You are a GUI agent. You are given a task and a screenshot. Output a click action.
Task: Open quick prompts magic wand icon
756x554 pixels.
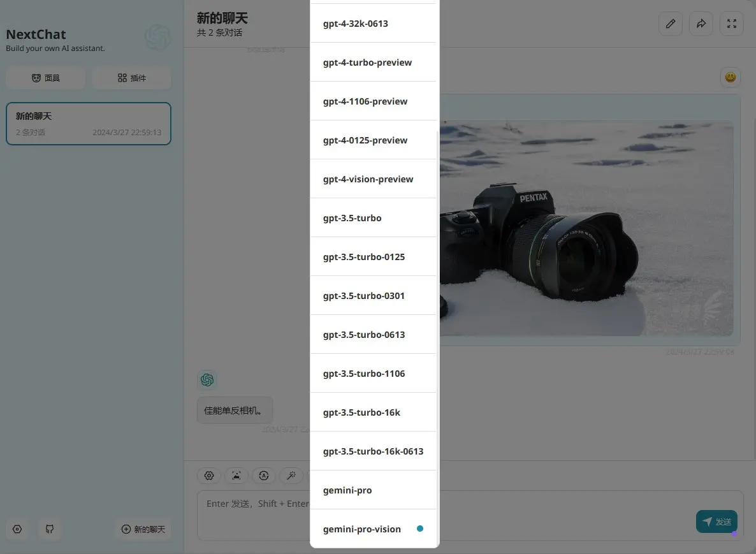tap(291, 476)
